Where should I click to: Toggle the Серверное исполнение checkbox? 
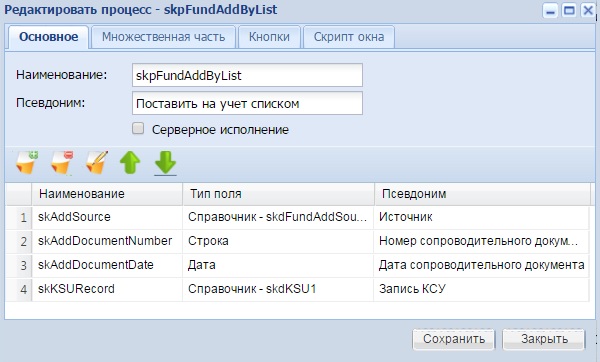point(138,129)
